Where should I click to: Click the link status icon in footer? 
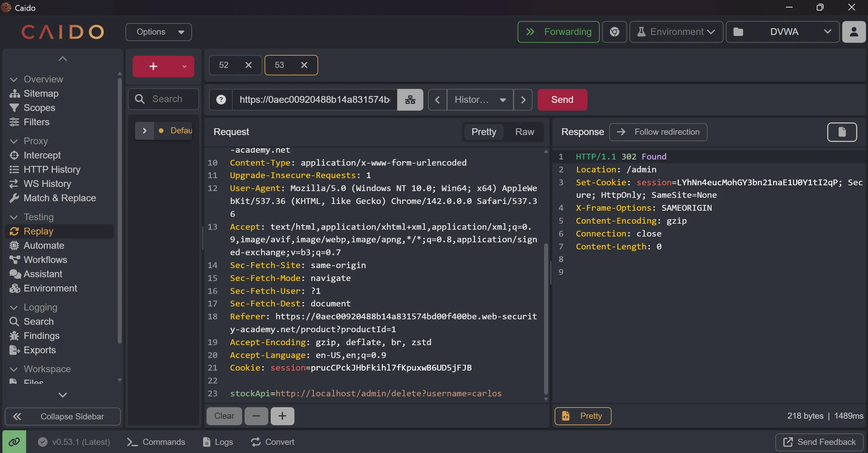pyautogui.click(x=14, y=442)
